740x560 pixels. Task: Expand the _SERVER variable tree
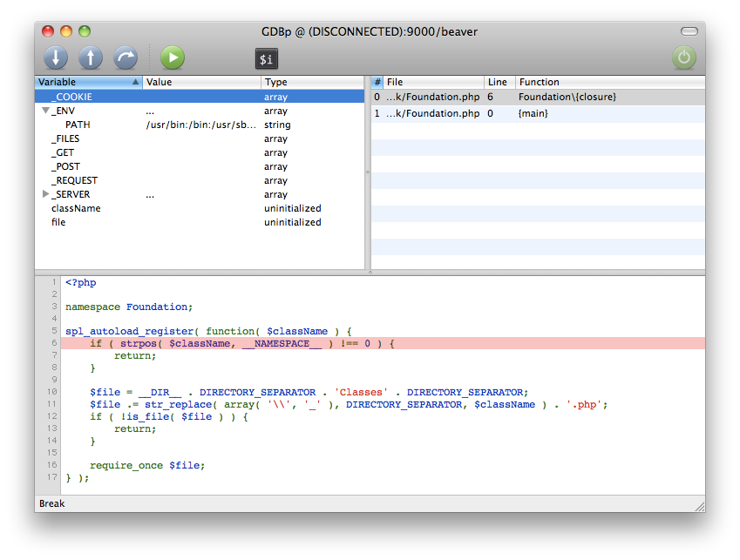[x=45, y=195]
